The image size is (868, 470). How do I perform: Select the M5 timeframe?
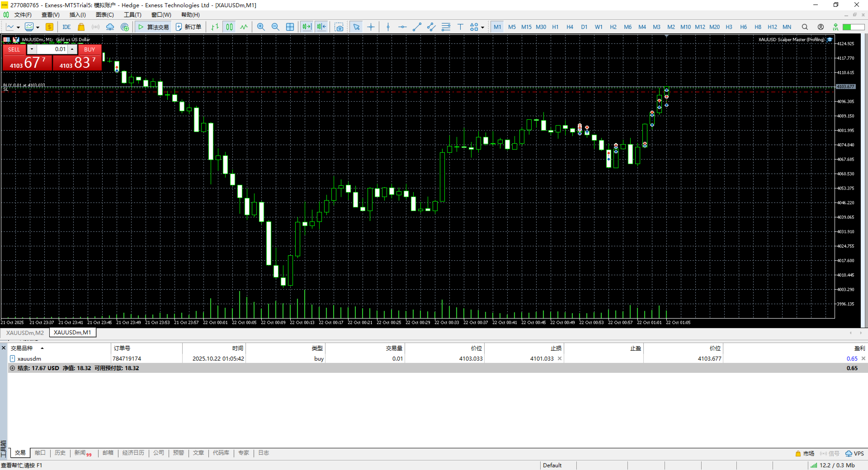512,27
